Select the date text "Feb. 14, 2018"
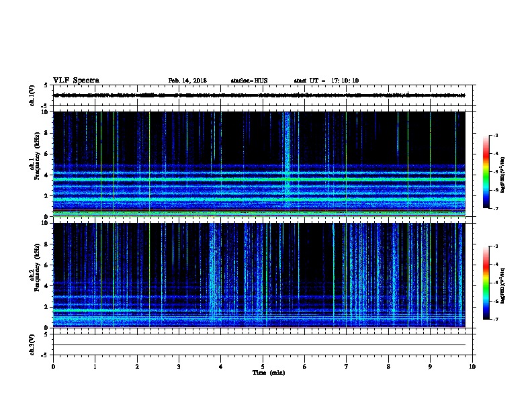This screenshot has height=411, width=532. pos(187,81)
